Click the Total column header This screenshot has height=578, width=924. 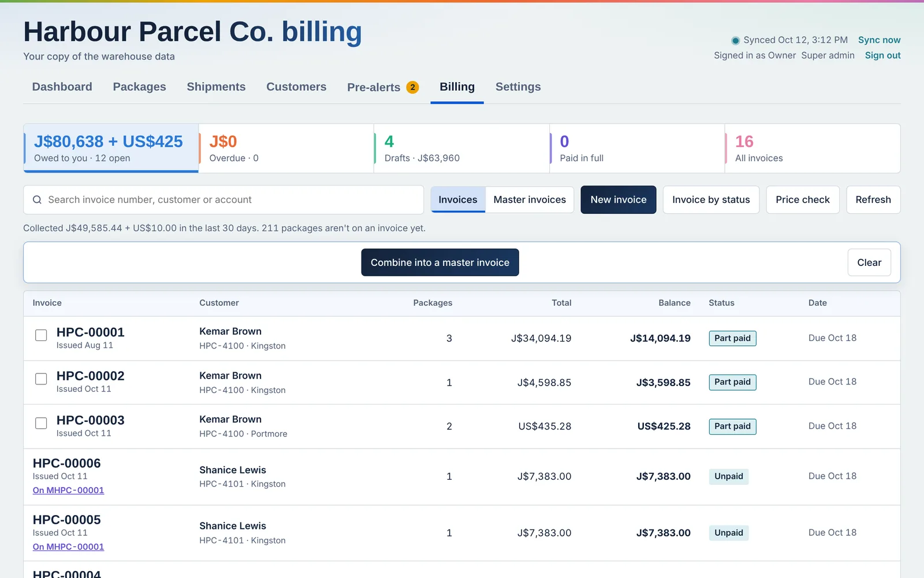561,303
